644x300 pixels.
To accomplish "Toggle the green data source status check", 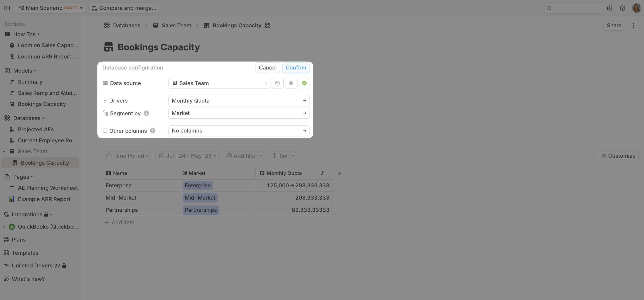I will pos(304,83).
